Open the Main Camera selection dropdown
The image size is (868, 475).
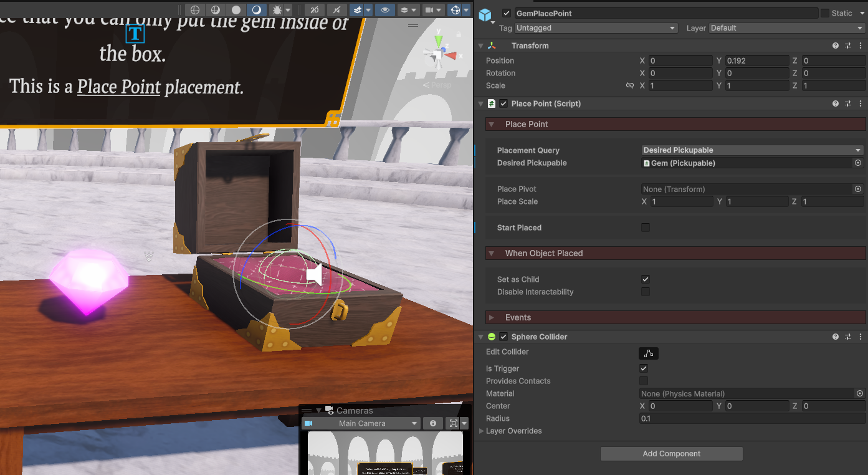pyautogui.click(x=361, y=423)
